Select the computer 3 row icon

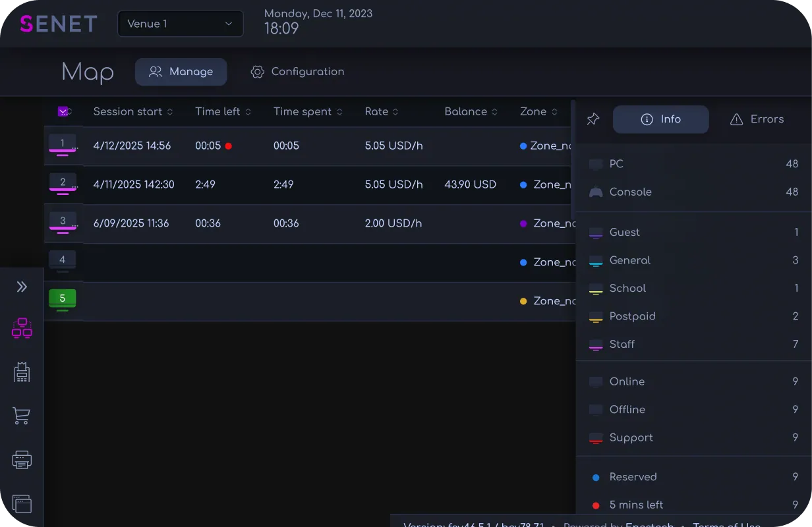63,223
